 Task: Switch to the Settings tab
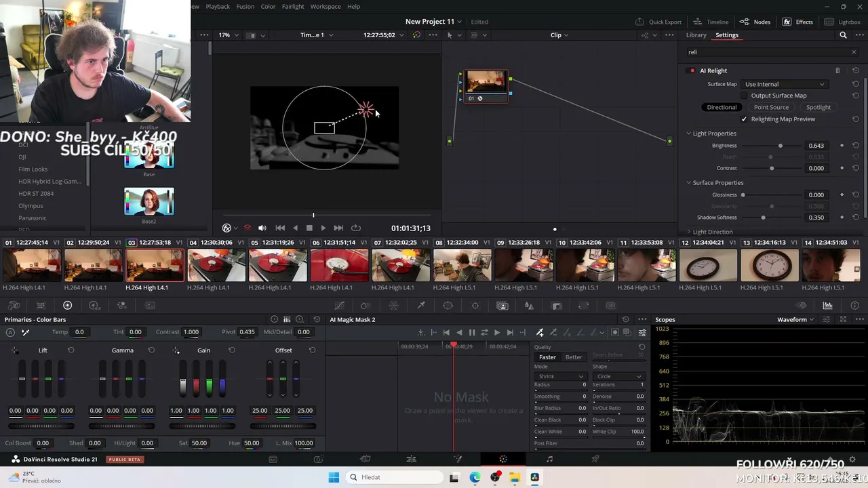point(727,35)
